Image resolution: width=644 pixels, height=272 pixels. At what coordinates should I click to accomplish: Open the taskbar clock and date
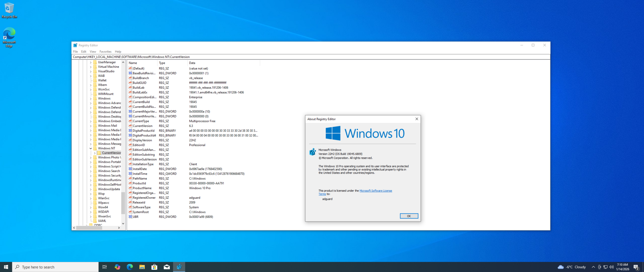pos(623,267)
